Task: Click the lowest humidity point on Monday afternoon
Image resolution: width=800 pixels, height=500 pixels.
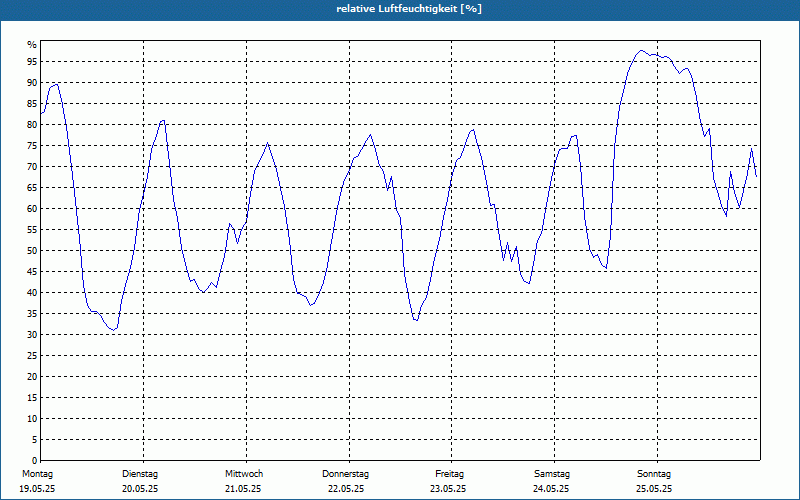Action: coord(114,330)
